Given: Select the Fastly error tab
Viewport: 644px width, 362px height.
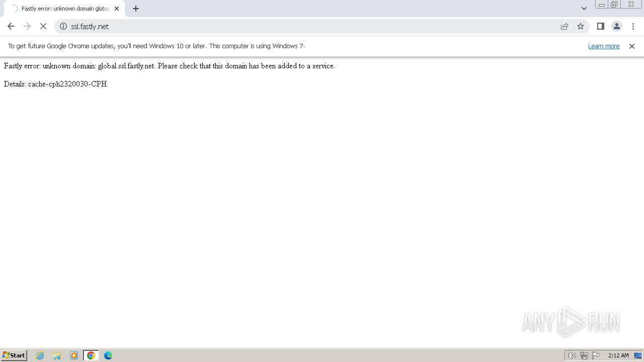Looking at the screenshot, I should (x=64, y=9).
